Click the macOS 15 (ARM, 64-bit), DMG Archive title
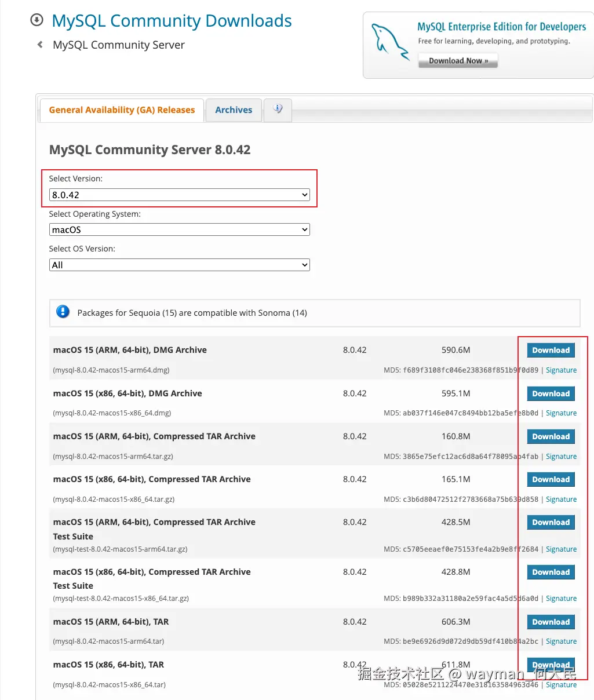594x700 pixels. click(x=130, y=350)
